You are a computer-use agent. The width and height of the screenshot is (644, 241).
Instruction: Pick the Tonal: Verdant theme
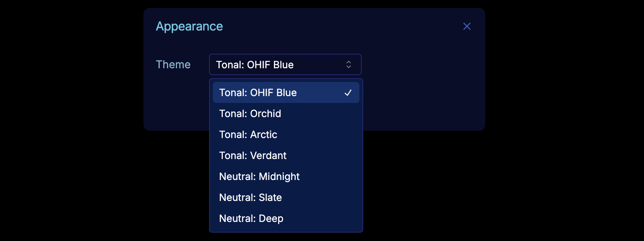coord(286,156)
